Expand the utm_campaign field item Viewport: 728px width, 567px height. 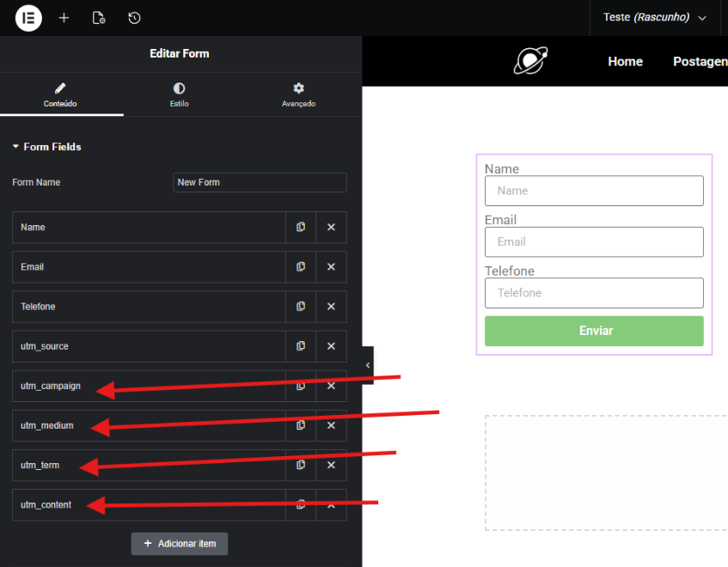pos(146,386)
